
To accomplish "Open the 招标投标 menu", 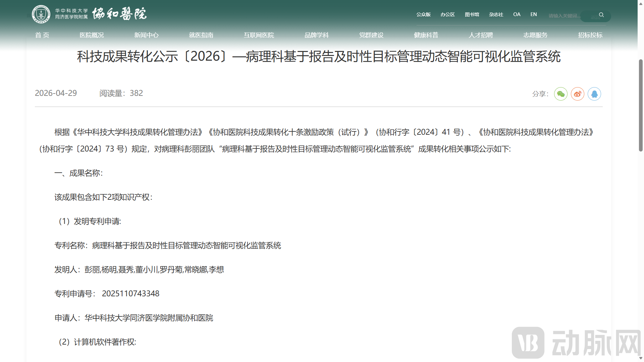I will pos(590,35).
